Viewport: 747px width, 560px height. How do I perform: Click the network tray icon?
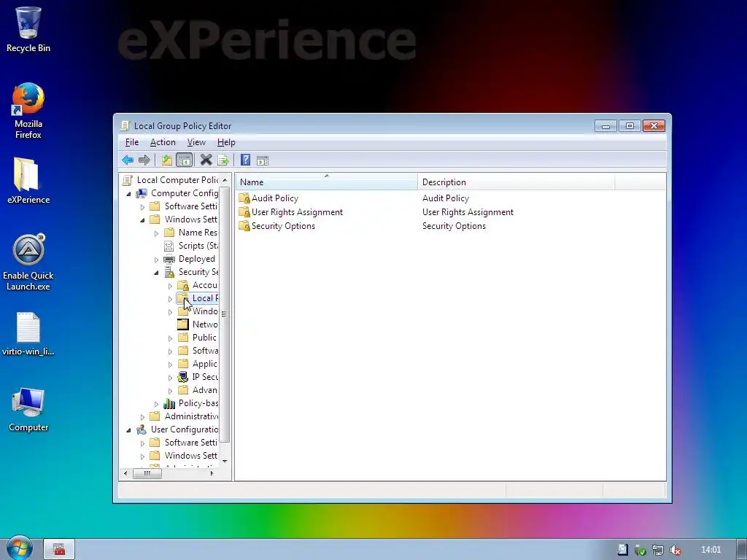[657, 550]
